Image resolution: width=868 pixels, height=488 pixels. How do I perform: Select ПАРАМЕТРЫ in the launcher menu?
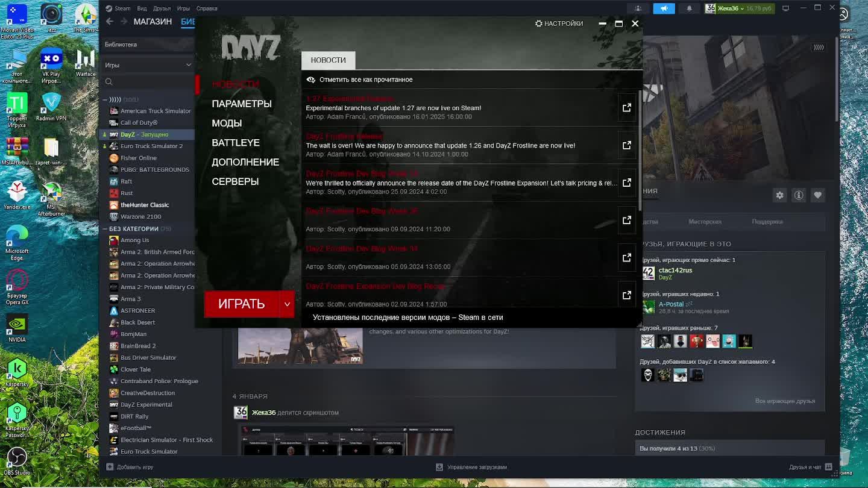pos(242,104)
